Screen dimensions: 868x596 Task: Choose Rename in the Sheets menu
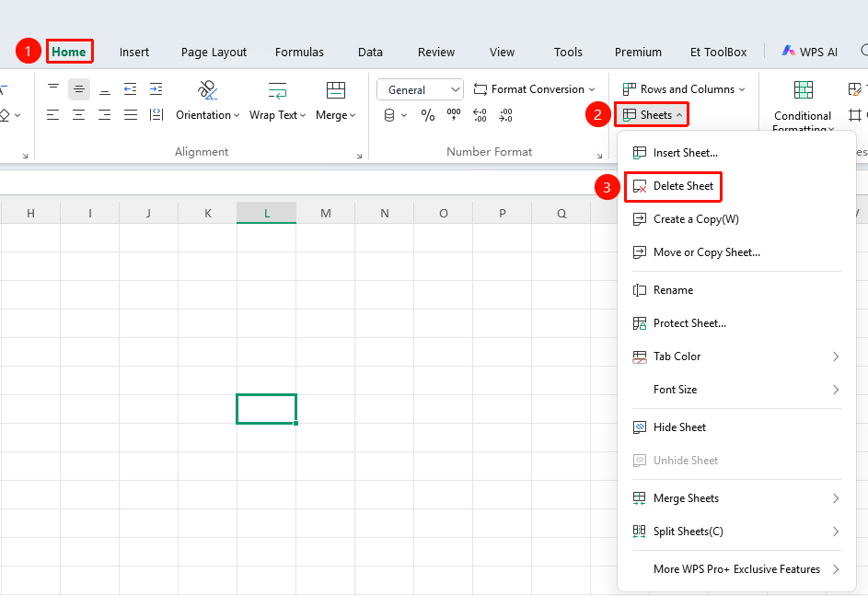point(736,289)
